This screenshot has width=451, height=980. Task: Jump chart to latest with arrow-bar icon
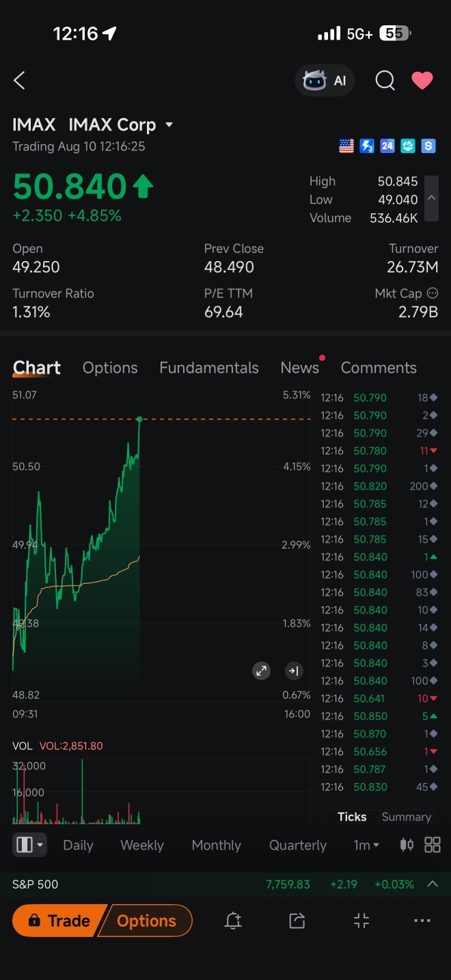(293, 671)
